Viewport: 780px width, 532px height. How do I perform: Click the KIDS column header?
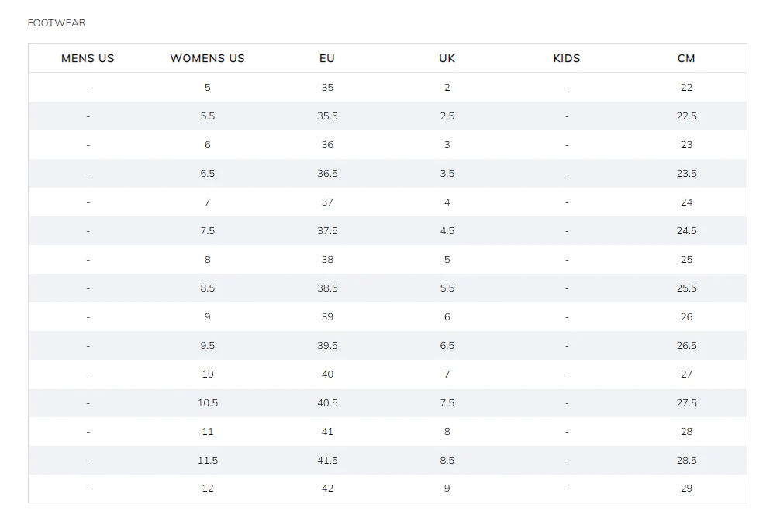(567, 58)
